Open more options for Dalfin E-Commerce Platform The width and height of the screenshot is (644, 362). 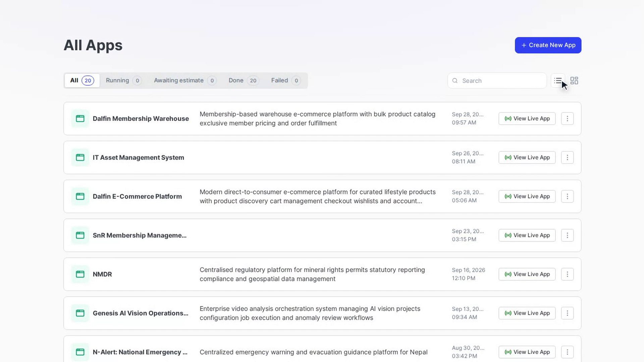pyautogui.click(x=567, y=196)
